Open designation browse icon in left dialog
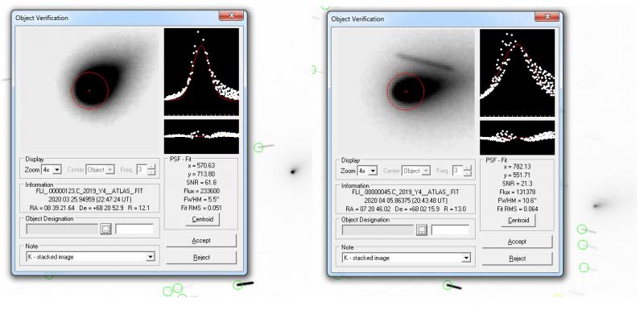Image resolution: width=644 pixels, height=319 pixels. coord(106,229)
